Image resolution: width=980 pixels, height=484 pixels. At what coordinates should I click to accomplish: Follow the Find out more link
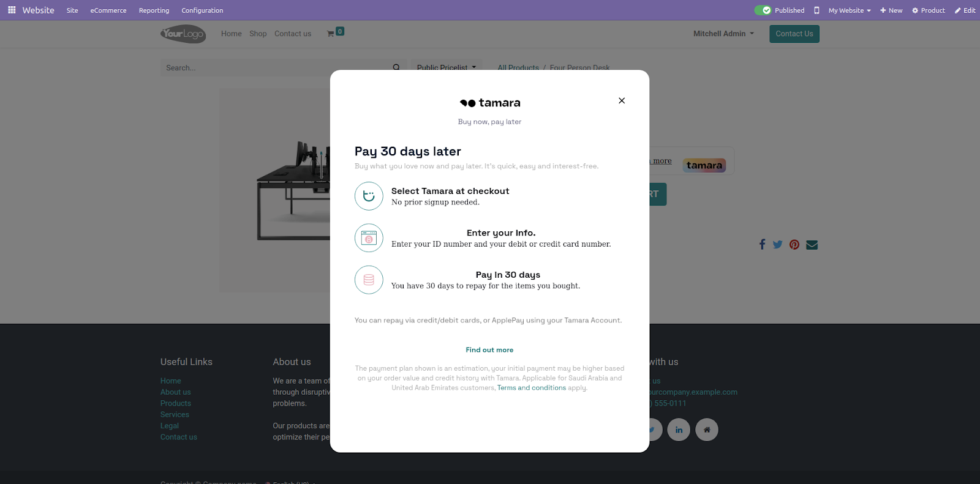tap(489, 350)
